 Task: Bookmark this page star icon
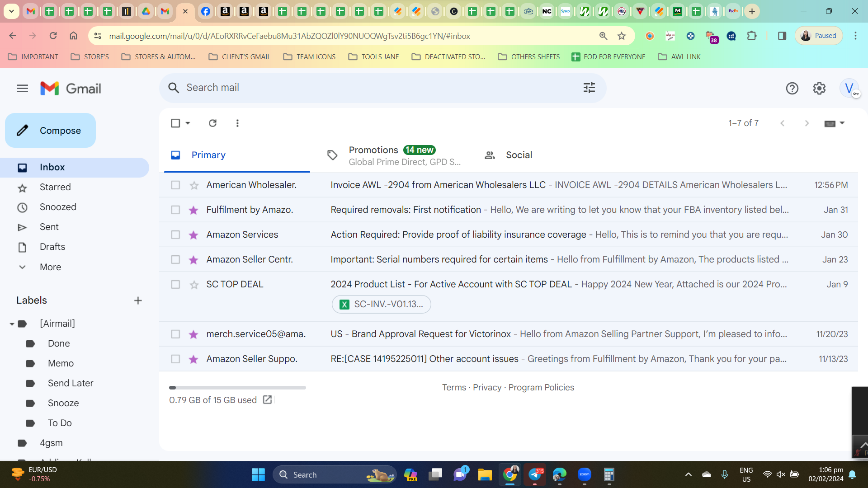tap(622, 36)
